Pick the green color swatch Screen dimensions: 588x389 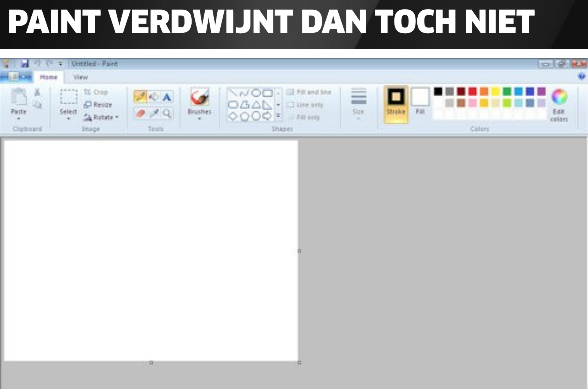pyautogui.click(x=507, y=91)
